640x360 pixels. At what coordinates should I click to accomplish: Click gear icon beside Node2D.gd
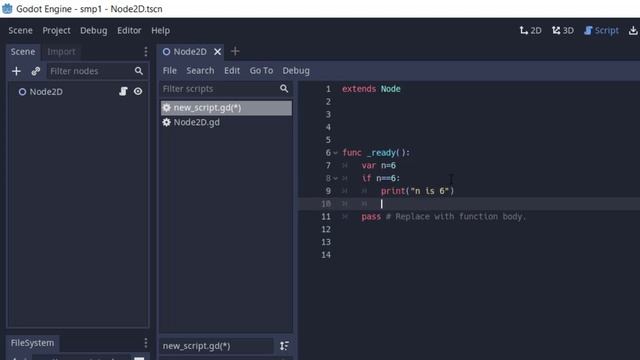click(x=167, y=122)
